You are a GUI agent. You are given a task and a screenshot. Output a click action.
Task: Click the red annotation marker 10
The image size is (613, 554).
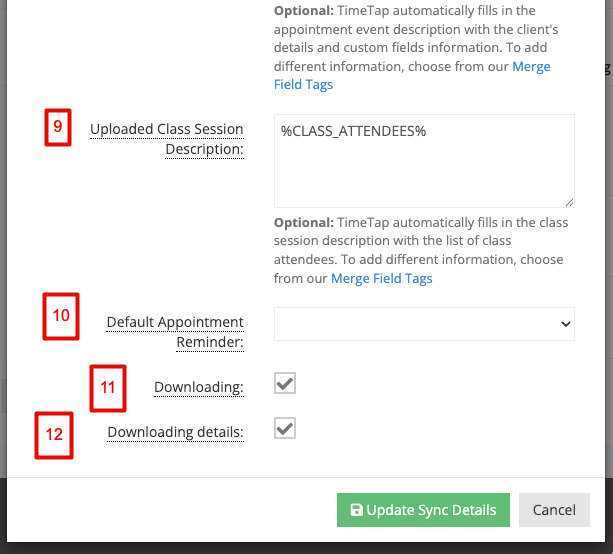point(61,316)
